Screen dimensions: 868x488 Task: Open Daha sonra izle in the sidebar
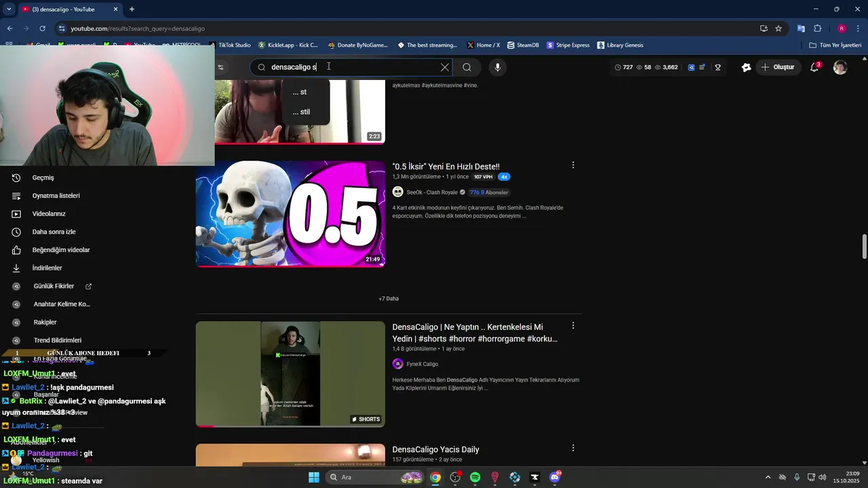click(54, 232)
